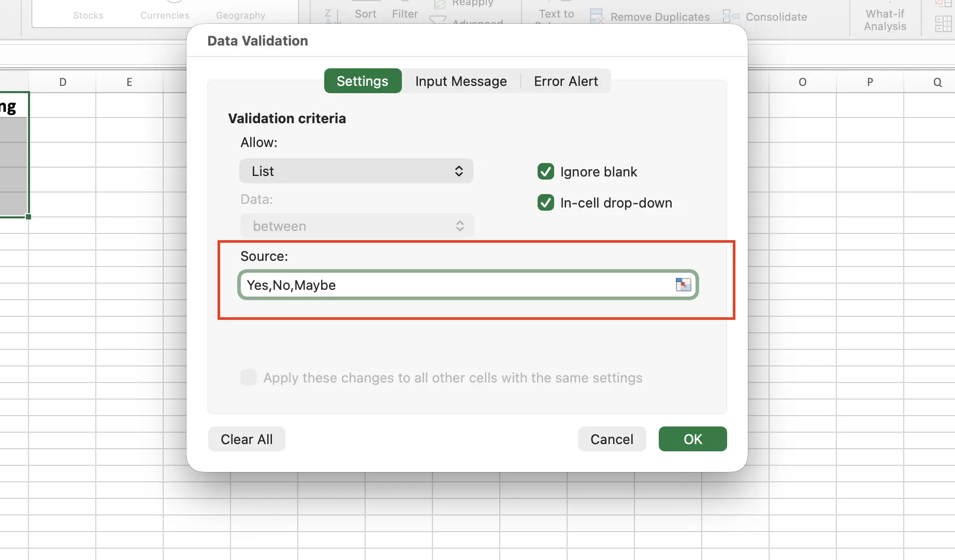The width and height of the screenshot is (955, 560).
Task: Enable applying changes to all cells with same settings
Action: point(249,377)
